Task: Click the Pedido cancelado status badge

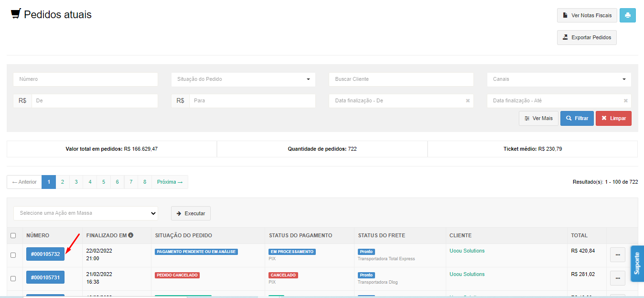Action: 177,275
